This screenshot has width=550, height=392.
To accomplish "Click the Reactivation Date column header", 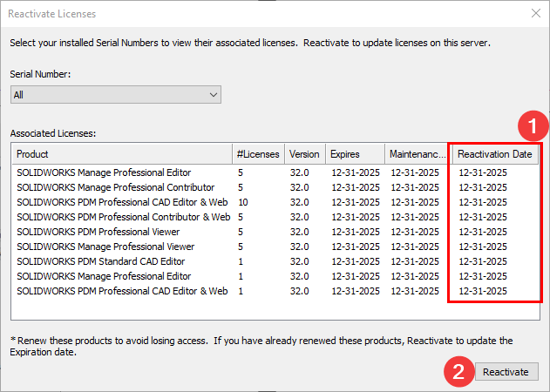I will [494, 154].
